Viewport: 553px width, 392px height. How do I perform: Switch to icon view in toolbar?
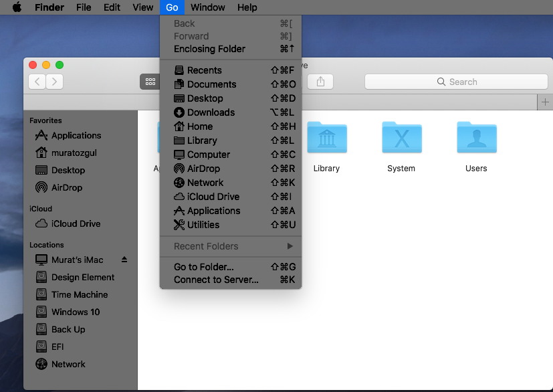[150, 82]
